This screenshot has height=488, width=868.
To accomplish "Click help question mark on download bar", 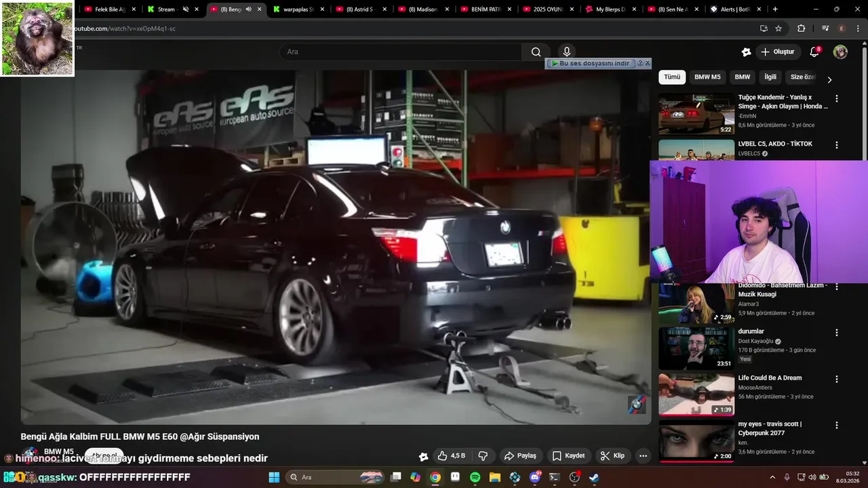I will tap(639, 63).
